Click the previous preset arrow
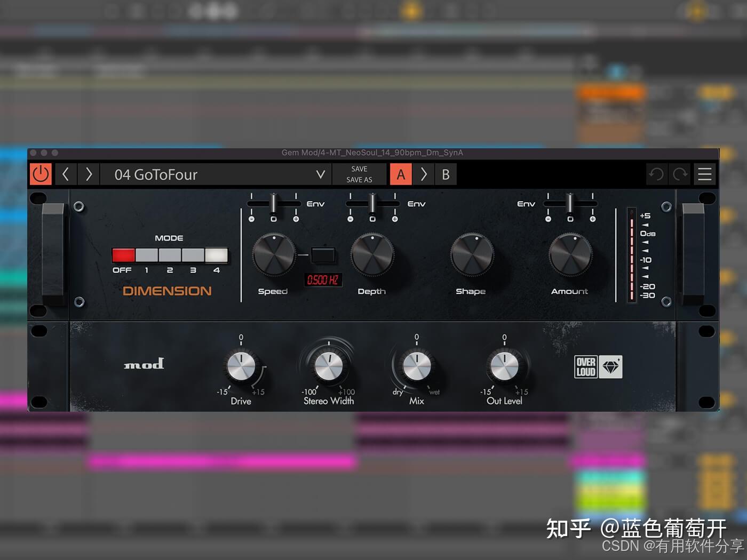The height and width of the screenshot is (560, 747). [x=66, y=174]
